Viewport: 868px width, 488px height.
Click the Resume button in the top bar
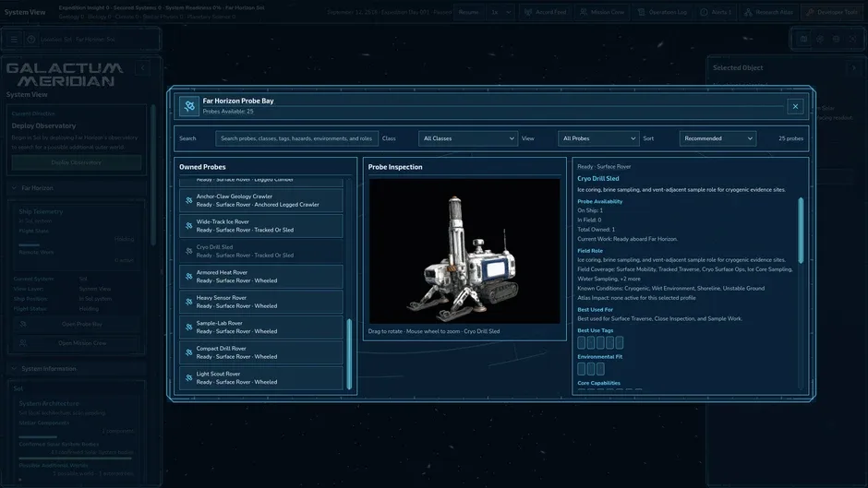coord(468,12)
